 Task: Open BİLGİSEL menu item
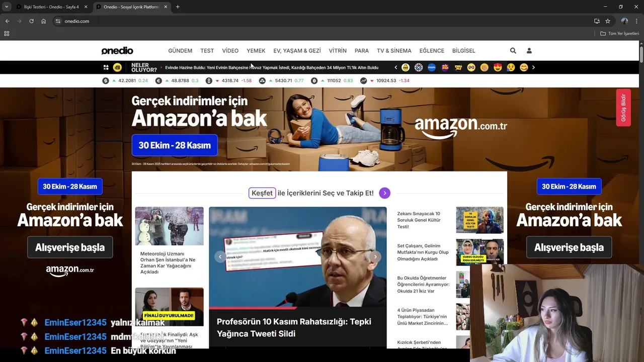[x=464, y=51]
